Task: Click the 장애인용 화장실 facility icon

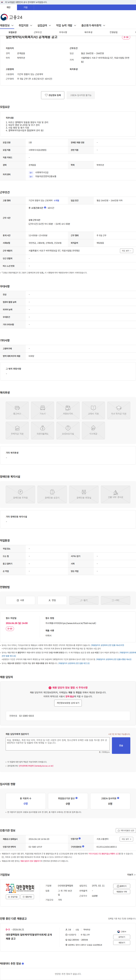Action: coord(84,494)
